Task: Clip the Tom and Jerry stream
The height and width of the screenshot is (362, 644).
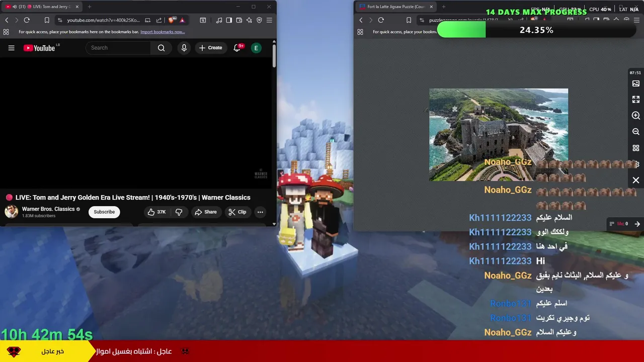Action: (x=237, y=212)
